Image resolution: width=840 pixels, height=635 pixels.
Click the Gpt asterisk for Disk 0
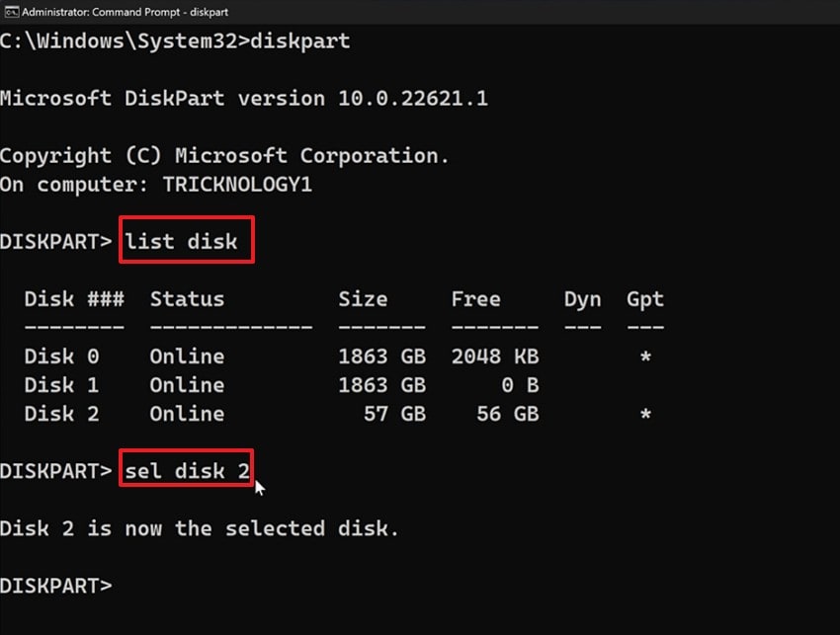(647, 356)
